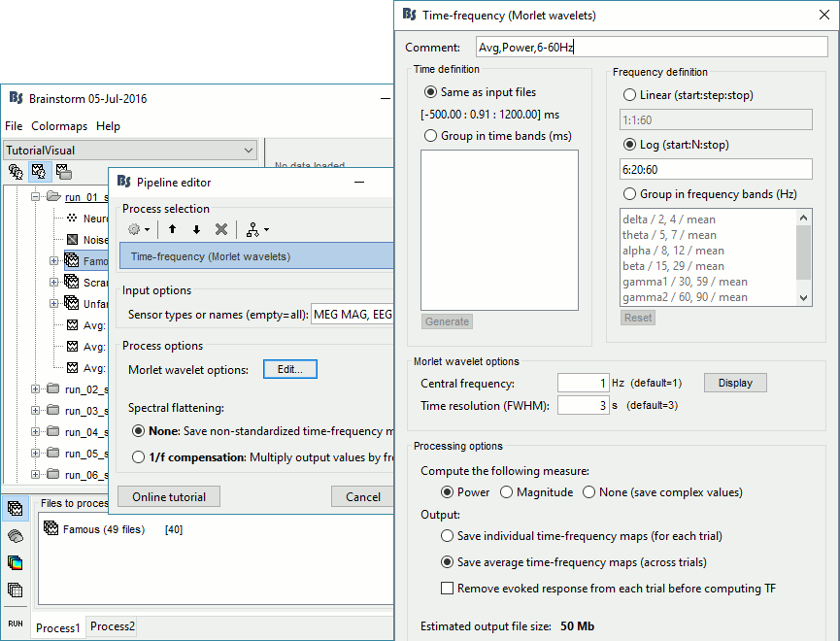
Task: Delete the selected process with X icon
Action: (x=221, y=229)
